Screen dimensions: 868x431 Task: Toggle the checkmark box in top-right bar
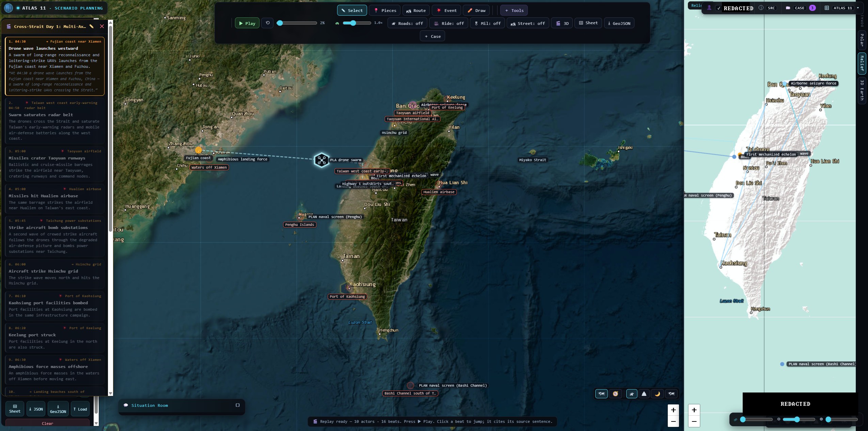click(x=719, y=8)
